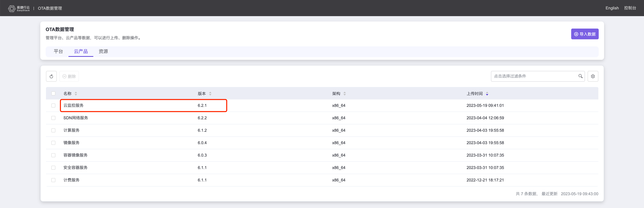
Task: Check the 云监控服务 row checkbox
Action: pyautogui.click(x=53, y=105)
